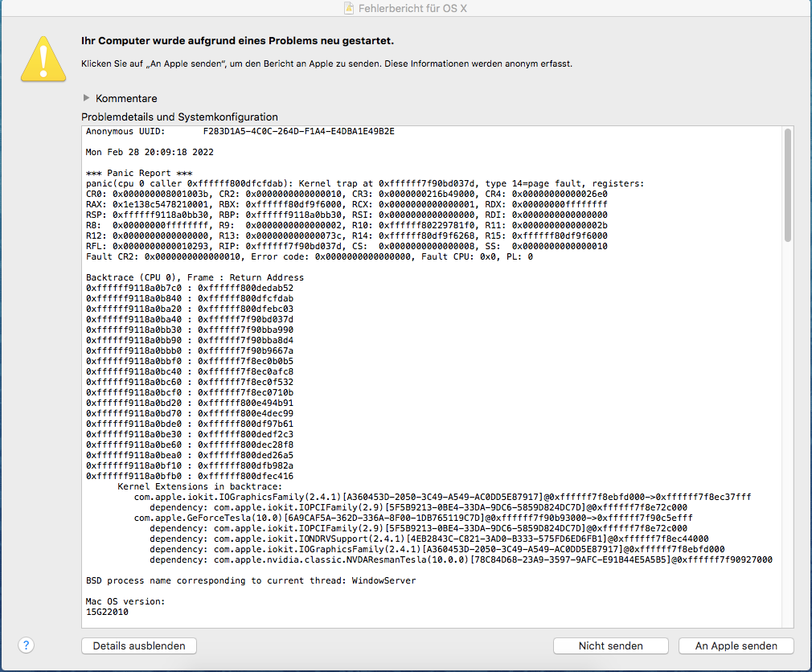Click the Anonymous UUID line

pyautogui.click(x=240, y=132)
